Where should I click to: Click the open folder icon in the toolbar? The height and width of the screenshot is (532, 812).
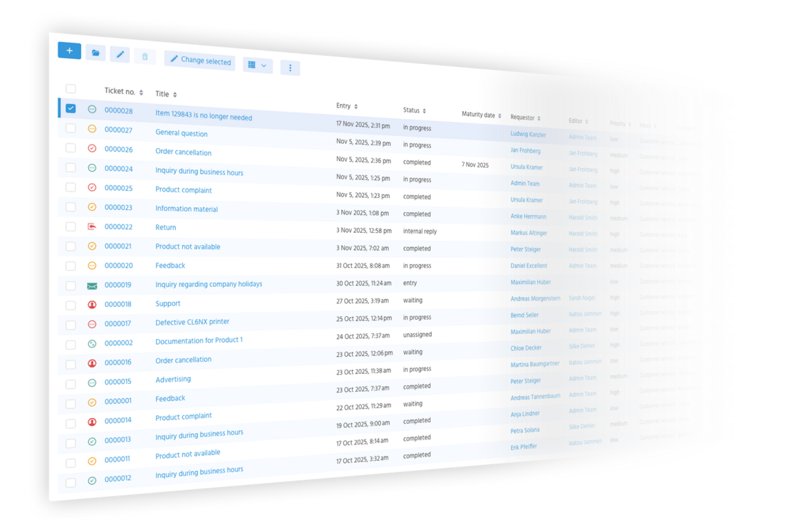point(95,53)
